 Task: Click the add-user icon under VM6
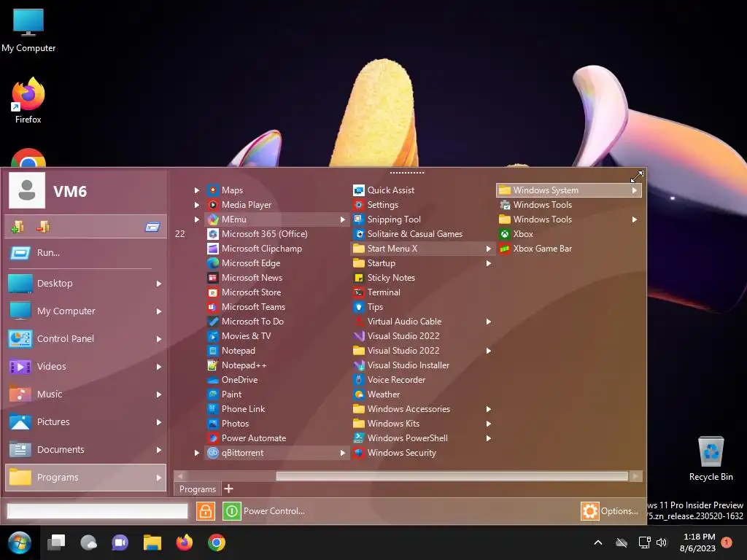click(x=18, y=227)
